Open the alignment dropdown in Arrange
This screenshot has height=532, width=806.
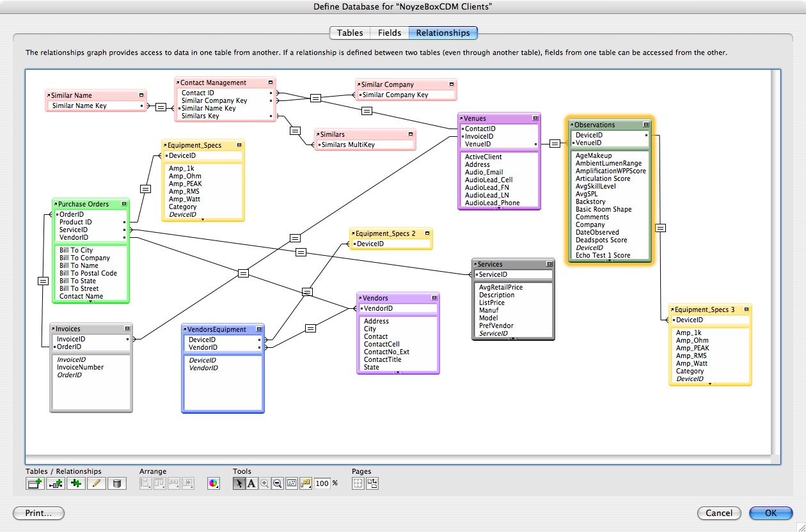tap(145, 484)
